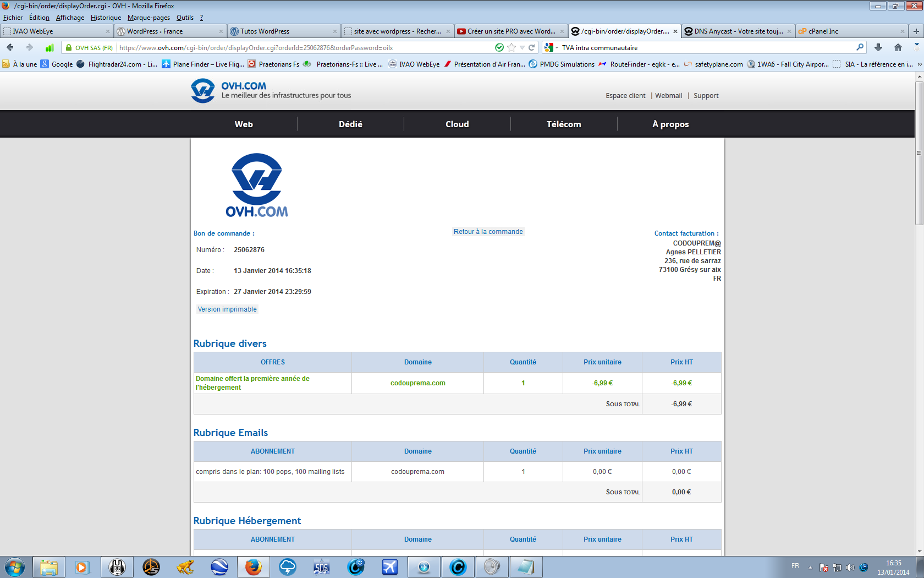Click the Version imprimable link
The height and width of the screenshot is (578, 924).
tap(227, 309)
